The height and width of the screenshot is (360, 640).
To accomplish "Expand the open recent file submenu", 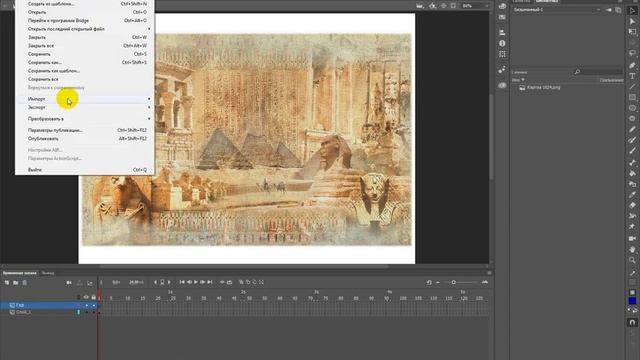I will 149,29.
